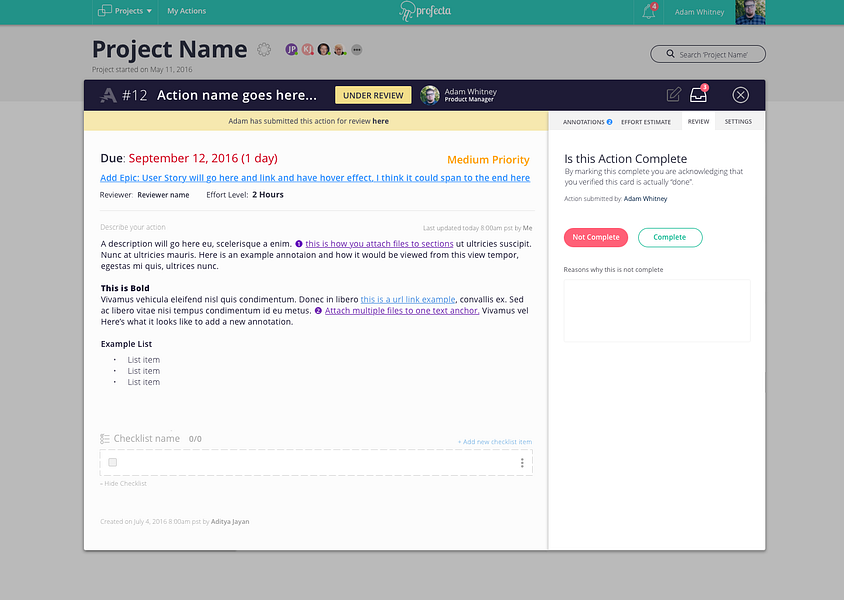
Task: Click the search magnifier icon
Action: [670, 54]
